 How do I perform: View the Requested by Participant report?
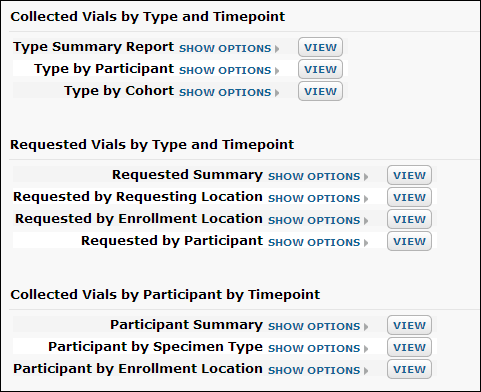coord(409,241)
